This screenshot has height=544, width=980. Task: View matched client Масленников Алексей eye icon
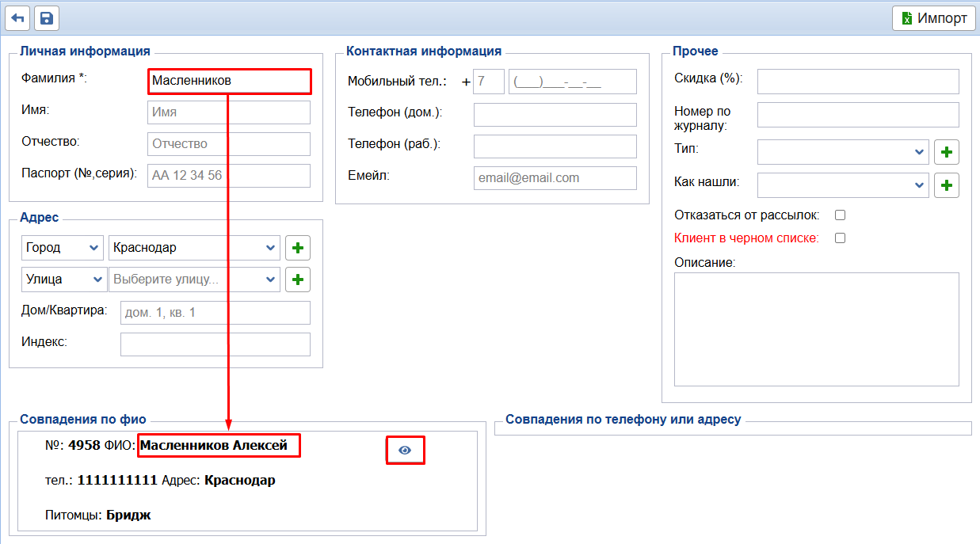coord(405,450)
